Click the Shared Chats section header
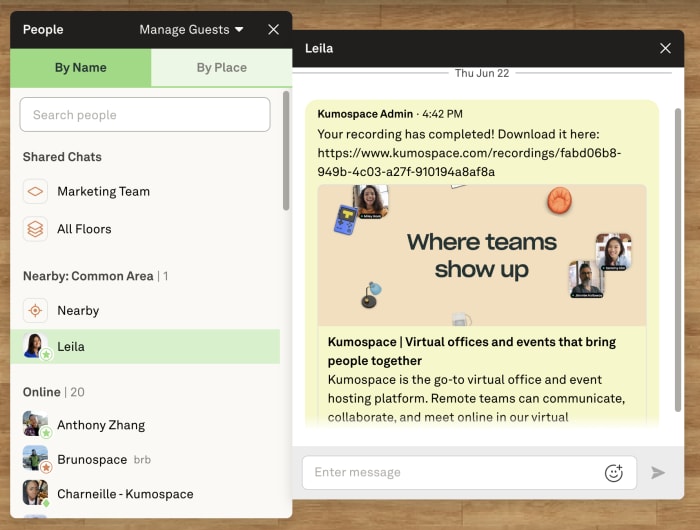The height and width of the screenshot is (530, 700). click(62, 157)
